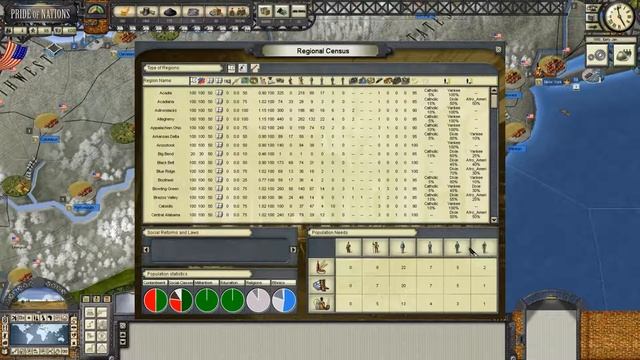Click the seated figure need row icon
Image resolution: width=640 pixels, height=360 pixels.
pyautogui.click(x=321, y=303)
